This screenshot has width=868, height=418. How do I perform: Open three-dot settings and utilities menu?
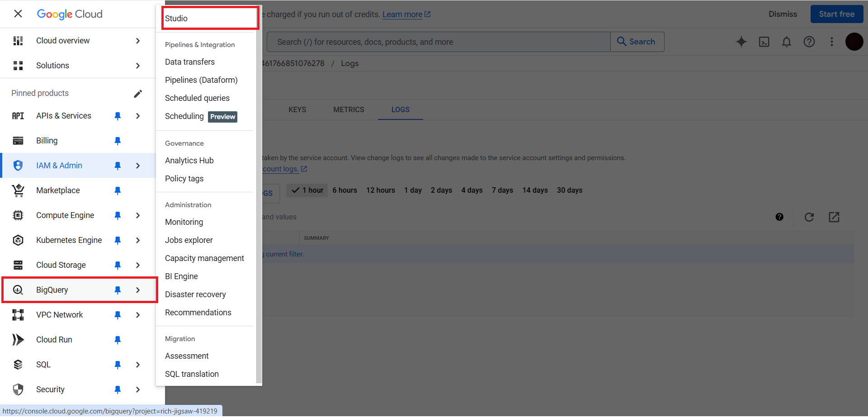click(x=831, y=42)
